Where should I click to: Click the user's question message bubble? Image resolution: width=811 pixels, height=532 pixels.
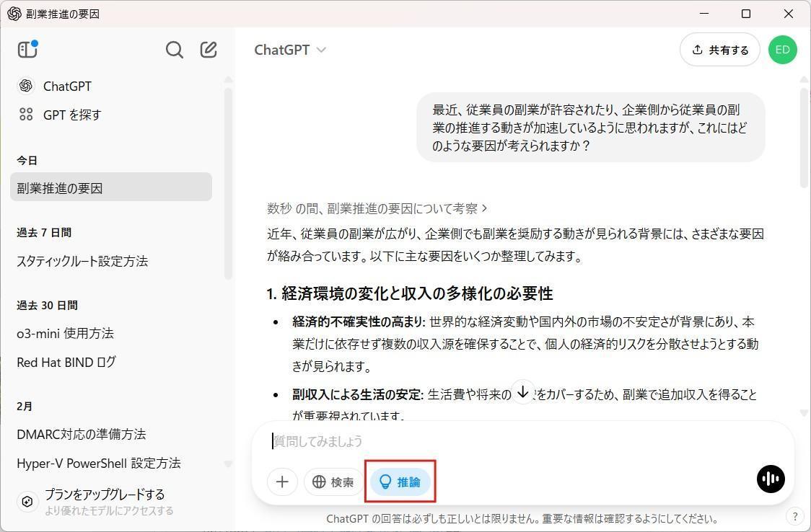tap(591, 128)
